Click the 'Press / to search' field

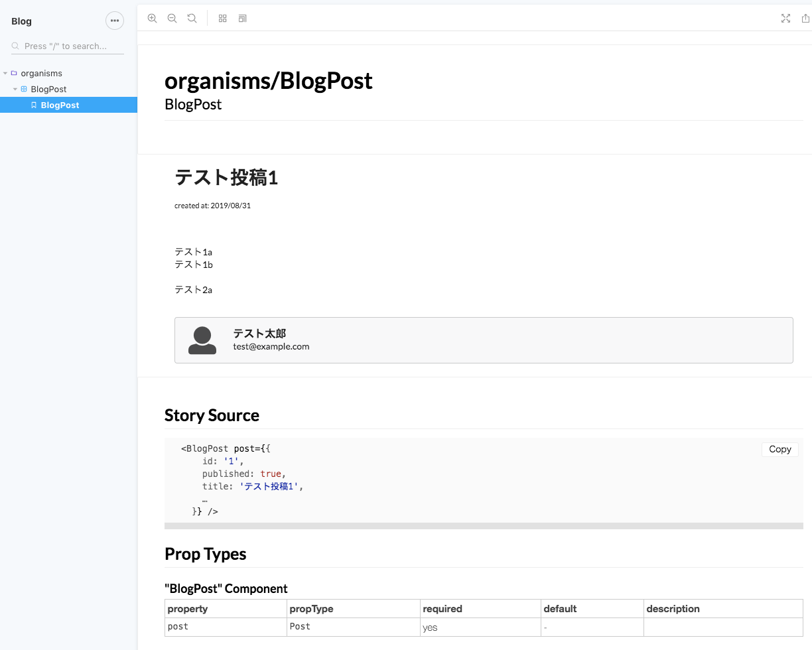click(63, 46)
